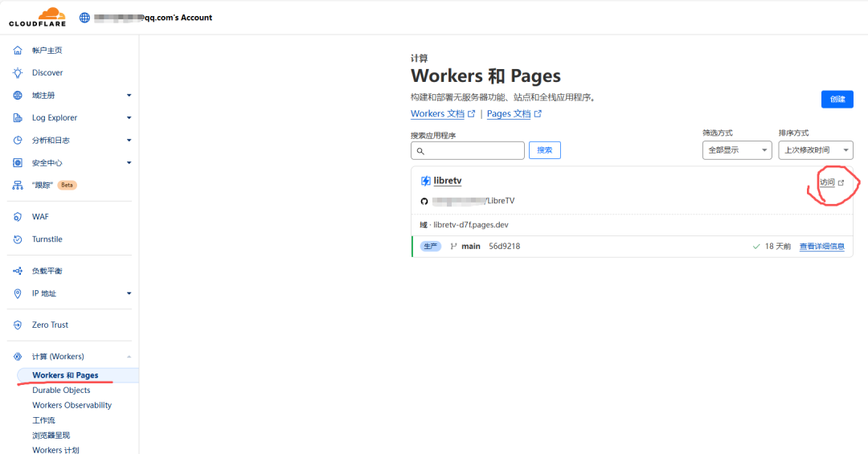Click the libretv project lightning icon
Viewport: 868px width, 454px height.
click(426, 181)
